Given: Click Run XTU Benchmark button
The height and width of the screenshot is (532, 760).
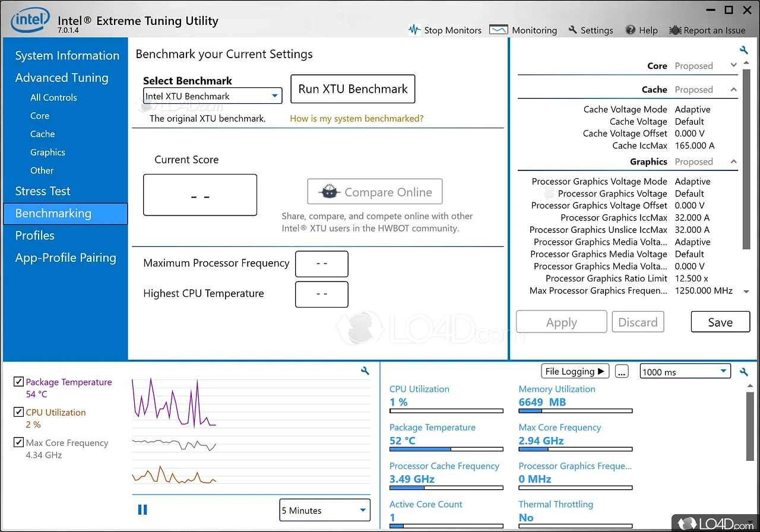Looking at the screenshot, I should click(353, 89).
